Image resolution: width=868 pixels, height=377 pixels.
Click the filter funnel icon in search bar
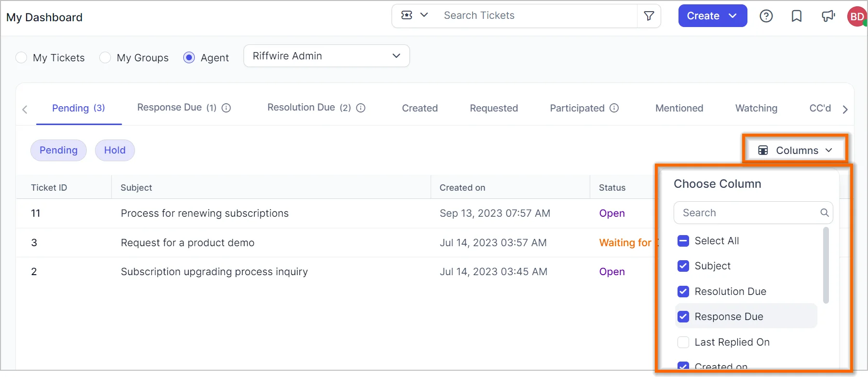[x=649, y=16]
